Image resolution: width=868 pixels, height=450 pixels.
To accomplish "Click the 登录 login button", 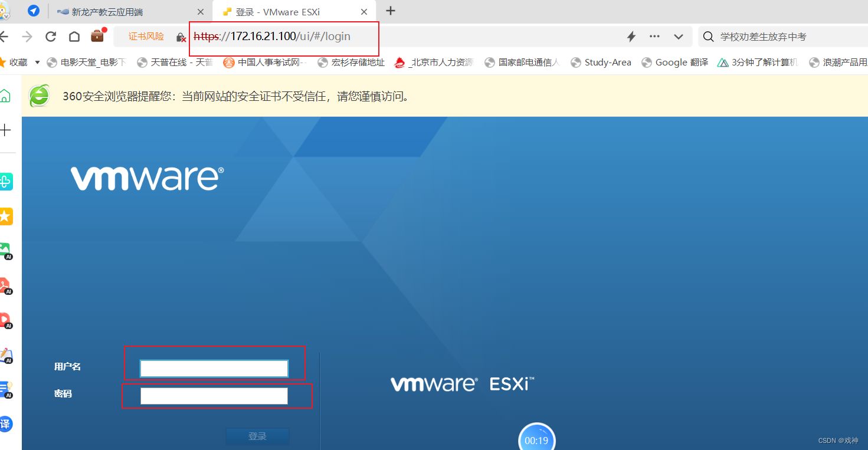I will pos(257,436).
